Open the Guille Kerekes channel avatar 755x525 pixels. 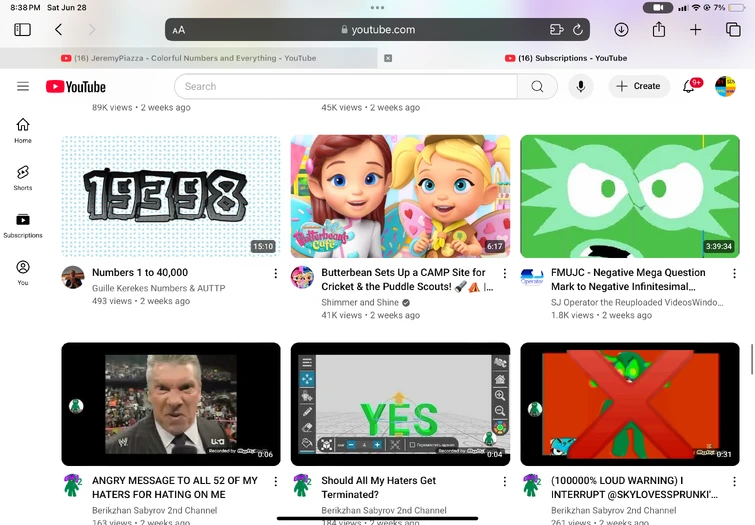click(x=73, y=277)
